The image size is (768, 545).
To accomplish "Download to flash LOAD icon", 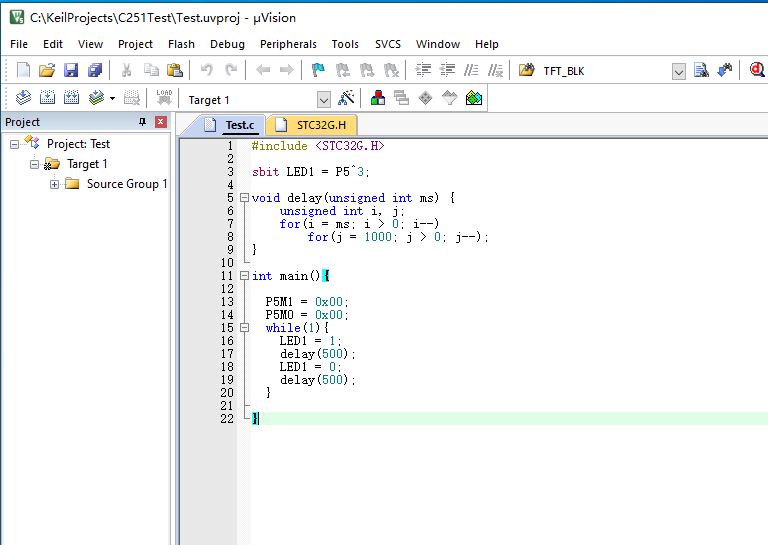I will click(164, 97).
